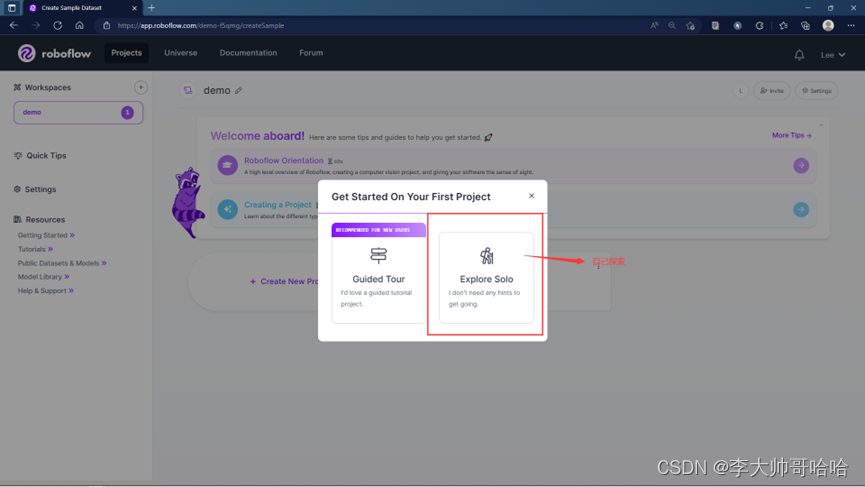
Task: Select the demo workspace
Action: (x=78, y=113)
